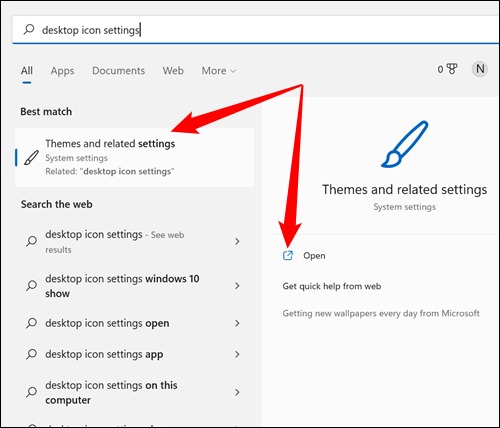This screenshot has width=500, height=428.
Task: Click the large blue paintbrush preview icon
Action: pyautogui.click(x=404, y=144)
